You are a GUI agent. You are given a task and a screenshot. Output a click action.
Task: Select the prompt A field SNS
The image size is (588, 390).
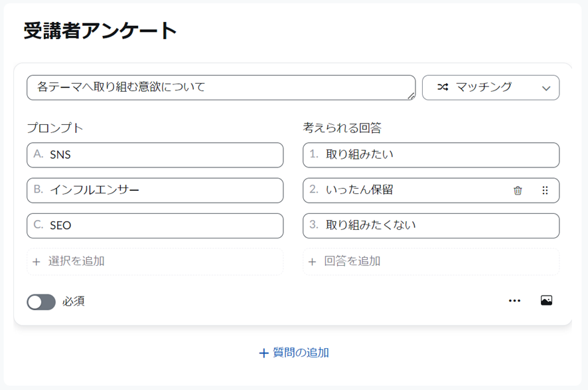pos(155,155)
